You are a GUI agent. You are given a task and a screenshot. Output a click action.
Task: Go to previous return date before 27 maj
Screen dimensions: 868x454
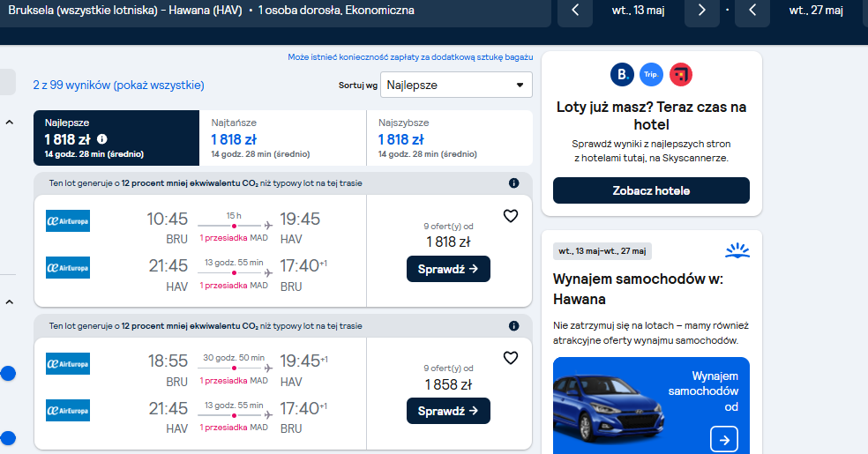(752, 10)
